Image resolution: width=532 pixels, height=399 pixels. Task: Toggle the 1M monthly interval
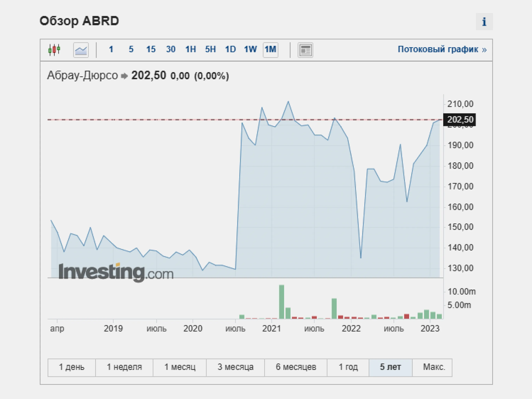click(270, 50)
